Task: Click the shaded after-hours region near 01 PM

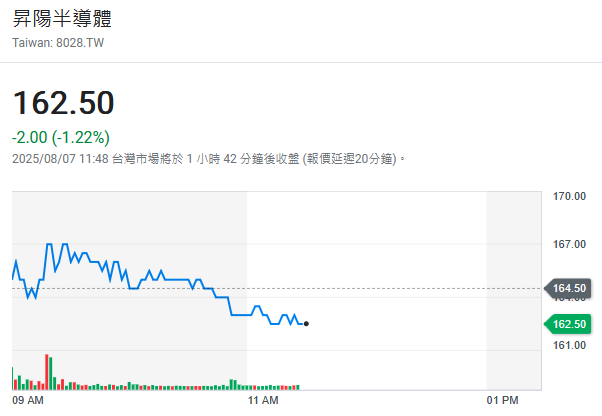Action: tap(514, 291)
